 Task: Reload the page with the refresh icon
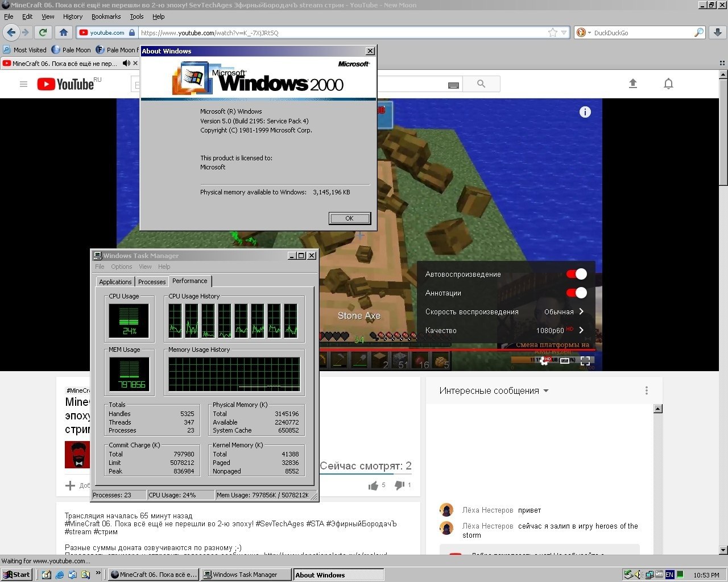[x=43, y=32]
